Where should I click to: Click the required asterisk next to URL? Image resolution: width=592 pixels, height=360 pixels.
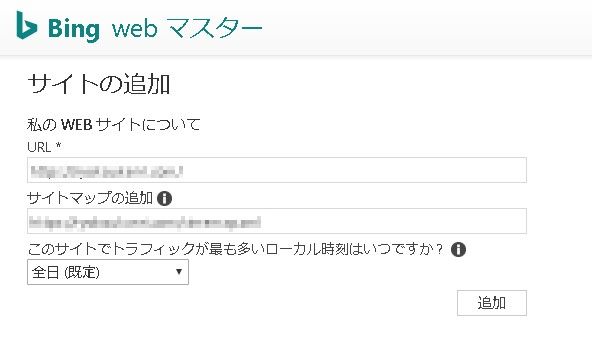click(x=59, y=145)
